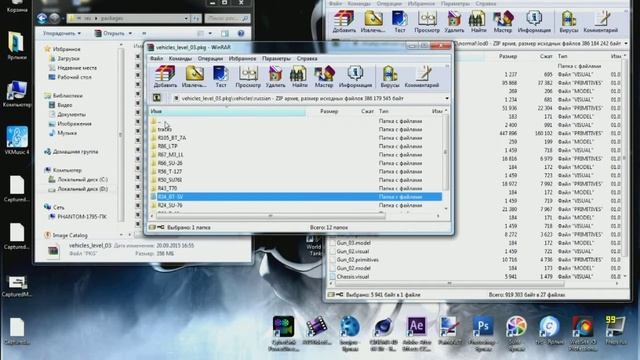Open Упорядочить dropdown in Explorer toolbar

[x=62, y=33]
